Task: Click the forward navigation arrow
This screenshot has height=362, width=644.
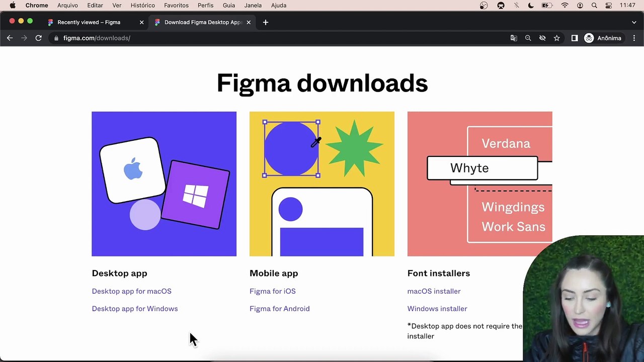Action: (24, 38)
